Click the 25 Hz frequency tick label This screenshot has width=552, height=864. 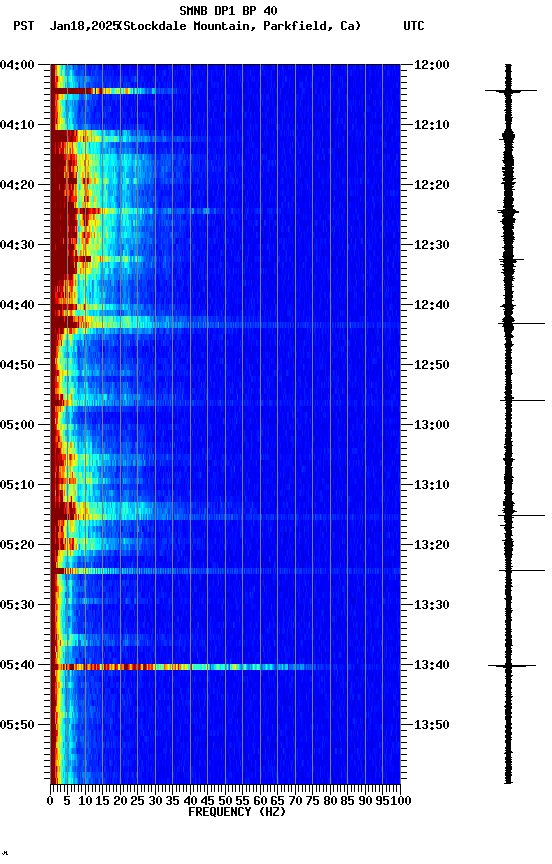[138, 801]
